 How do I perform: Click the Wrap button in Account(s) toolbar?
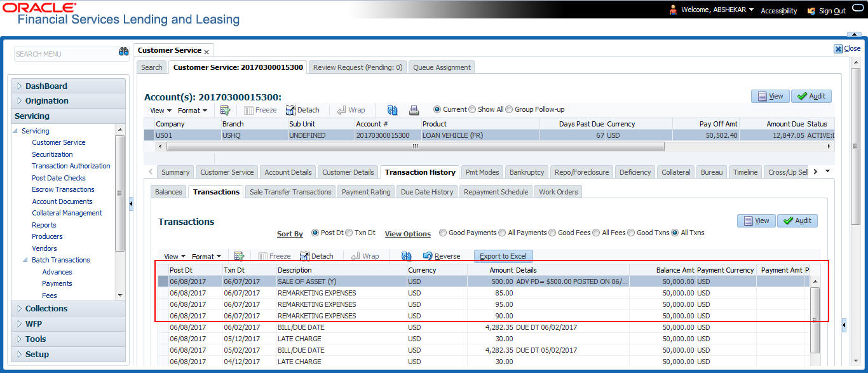click(x=351, y=110)
